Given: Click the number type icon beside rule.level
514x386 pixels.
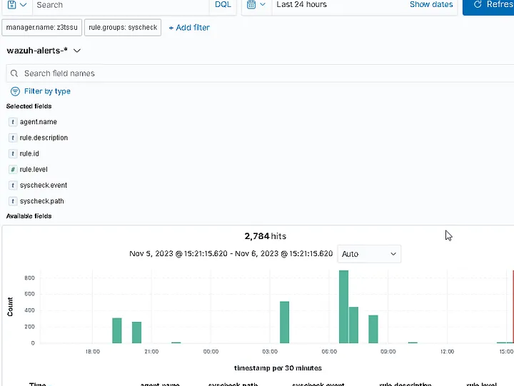Looking at the screenshot, I should click(x=13, y=169).
